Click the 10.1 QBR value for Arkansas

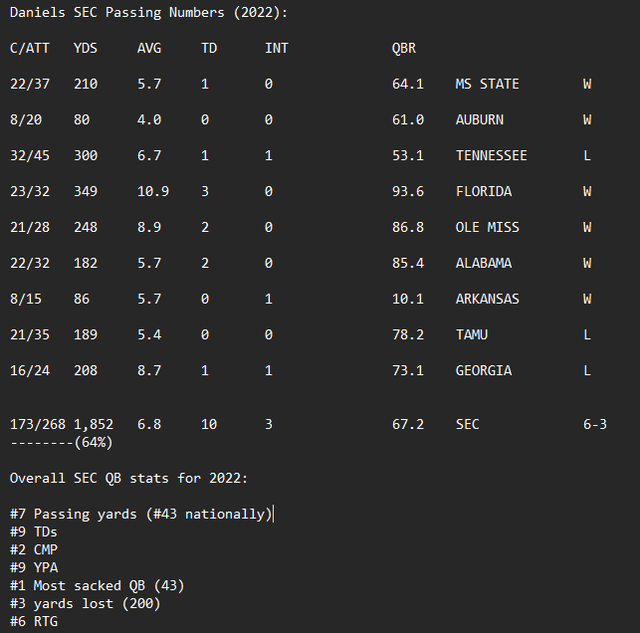point(408,299)
